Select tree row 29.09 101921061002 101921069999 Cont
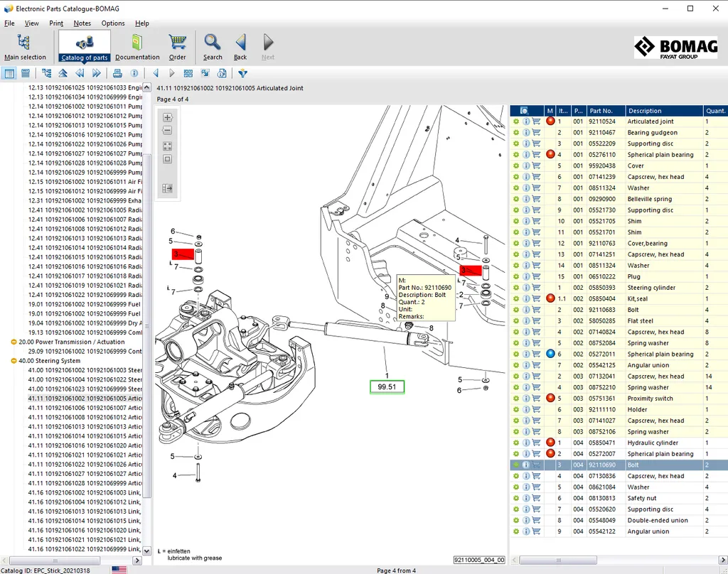 click(x=85, y=351)
